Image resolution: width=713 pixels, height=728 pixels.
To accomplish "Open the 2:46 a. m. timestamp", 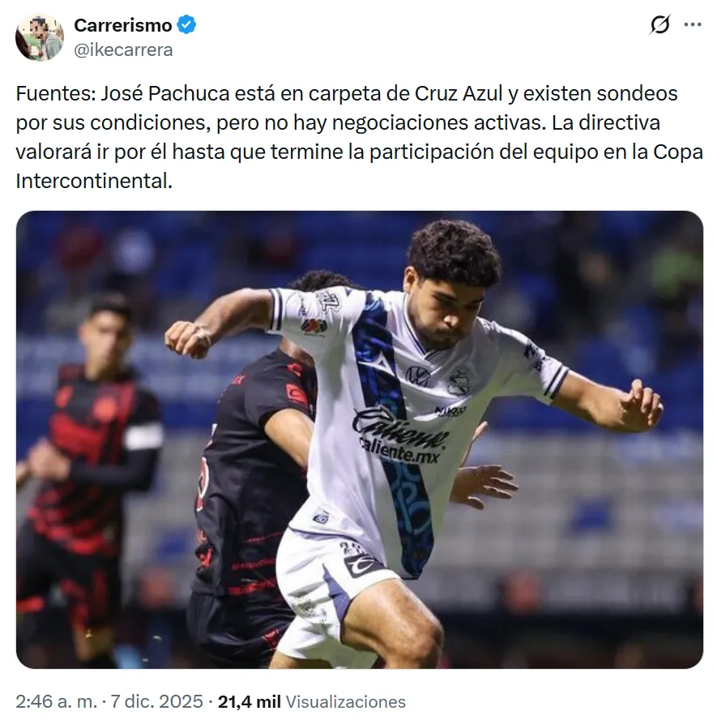I will pyautogui.click(x=57, y=701).
